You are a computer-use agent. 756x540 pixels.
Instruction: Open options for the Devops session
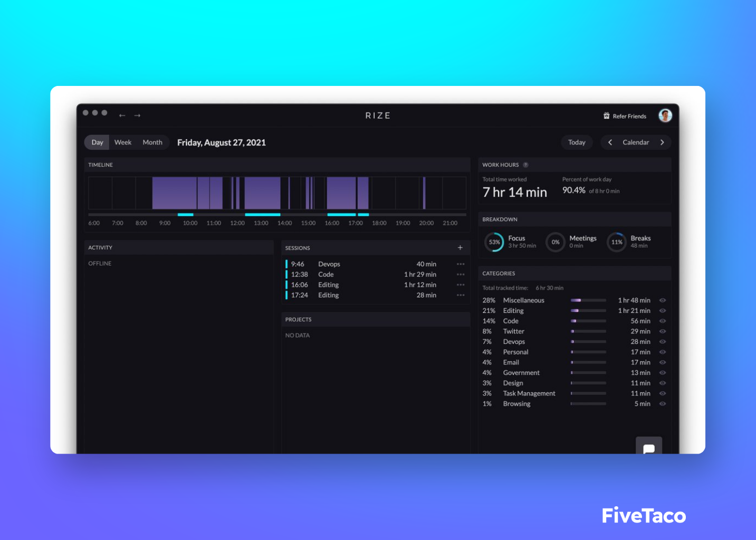(x=461, y=264)
